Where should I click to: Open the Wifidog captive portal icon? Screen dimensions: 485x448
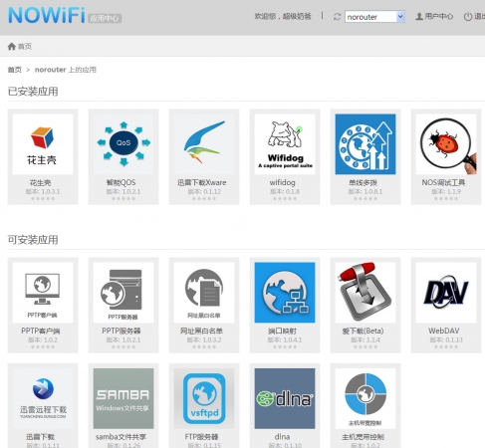coord(285,144)
